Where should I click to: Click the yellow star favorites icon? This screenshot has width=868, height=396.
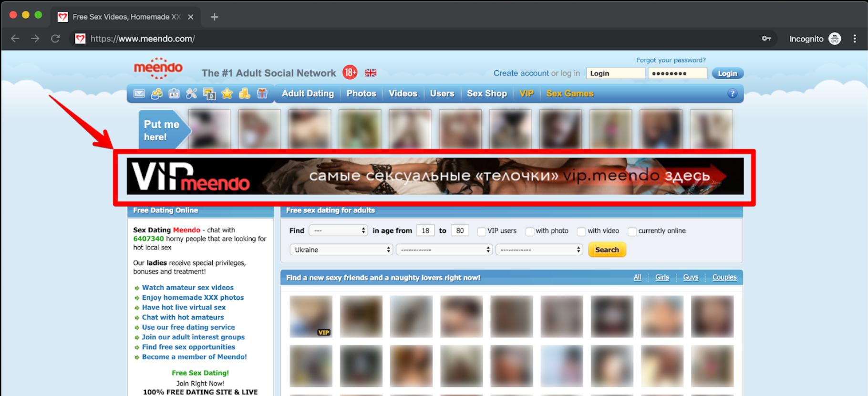(x=227, y=94)
